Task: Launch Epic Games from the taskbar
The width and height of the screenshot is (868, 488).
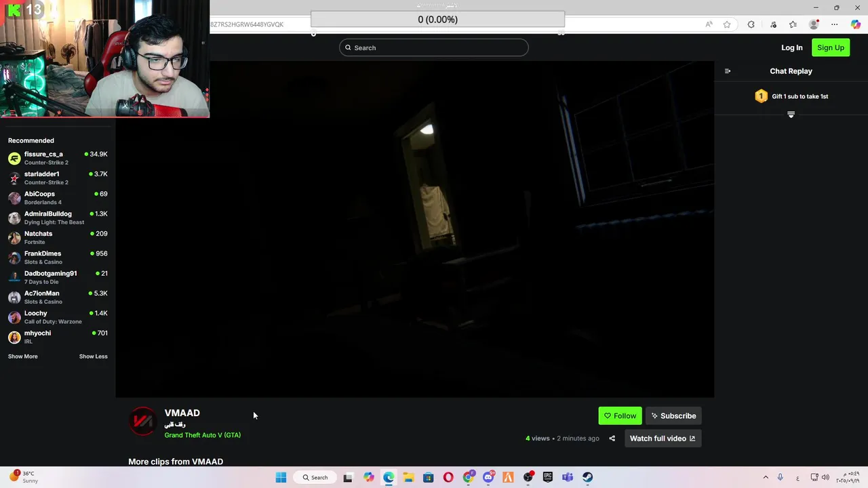Action: [548, 477]
